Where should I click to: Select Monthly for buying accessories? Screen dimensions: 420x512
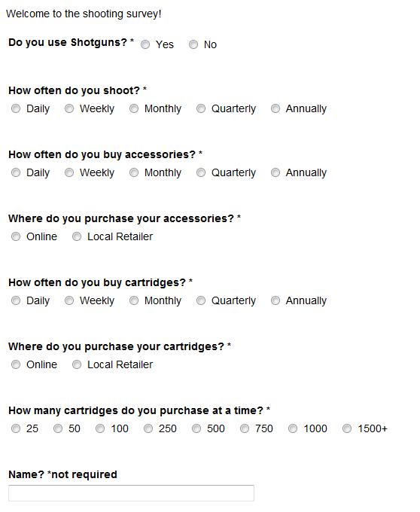coord(134,172)
